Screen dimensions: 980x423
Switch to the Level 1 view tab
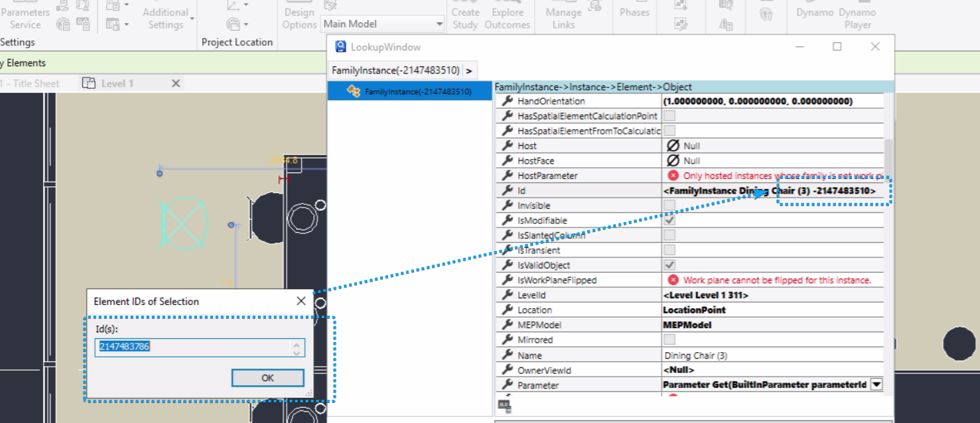click(x=117, y=84)
